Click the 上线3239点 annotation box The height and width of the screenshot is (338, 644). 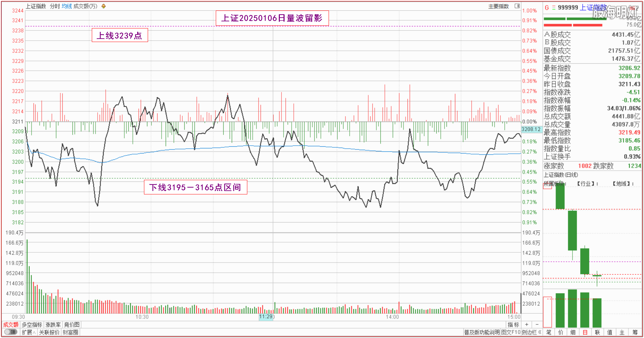pos(120,36)
